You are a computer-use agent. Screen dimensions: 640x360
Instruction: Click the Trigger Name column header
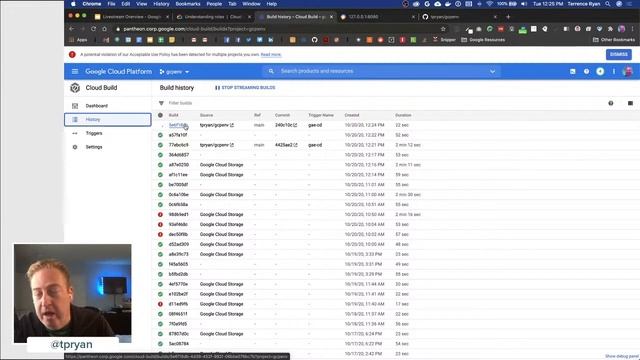point(321,115)
